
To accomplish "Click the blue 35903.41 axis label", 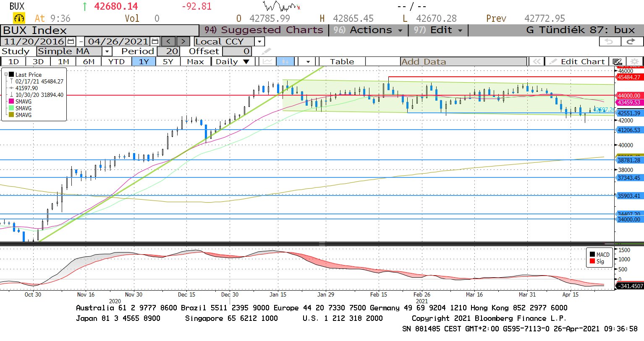I will (629, 196).
